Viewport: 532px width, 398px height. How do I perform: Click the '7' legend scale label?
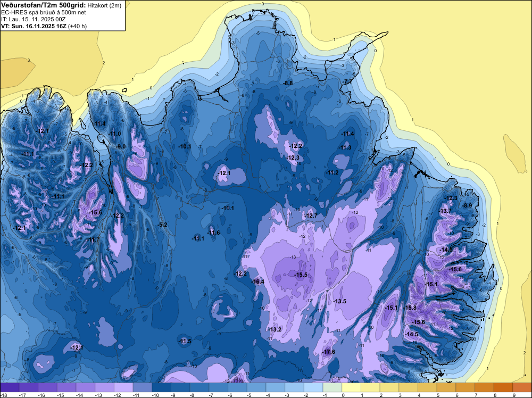pos(476,395)
